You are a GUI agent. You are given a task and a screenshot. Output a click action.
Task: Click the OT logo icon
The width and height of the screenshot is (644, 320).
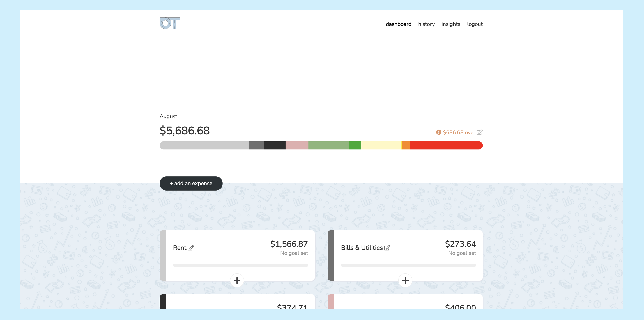169,23
